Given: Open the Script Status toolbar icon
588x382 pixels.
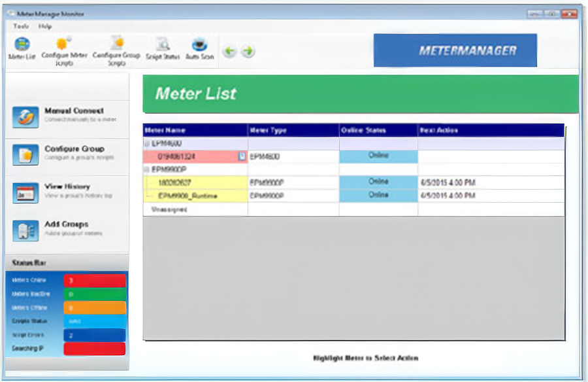Looking at the screenshot, I should coord(163,49).
